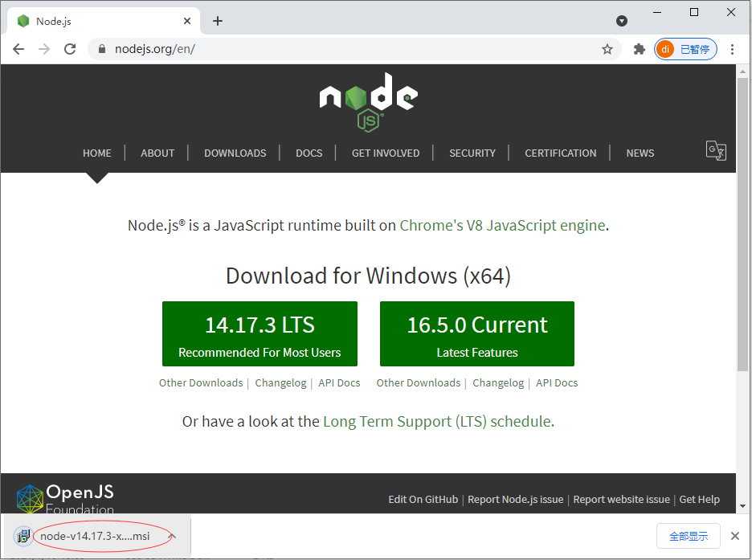The width and height of the screenshot is (752, 560).
Task: Click the scrollbar up arrow
Action: [742, 72]
